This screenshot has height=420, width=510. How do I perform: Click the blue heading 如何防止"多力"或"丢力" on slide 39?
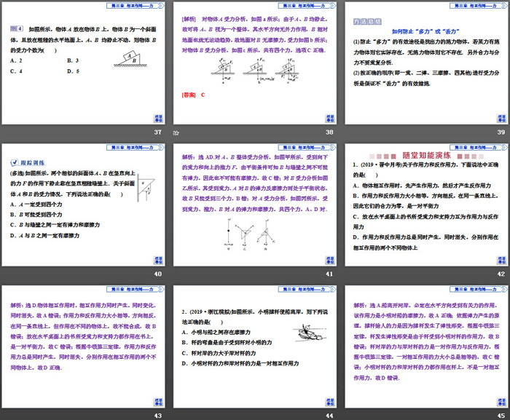[425, 31]
